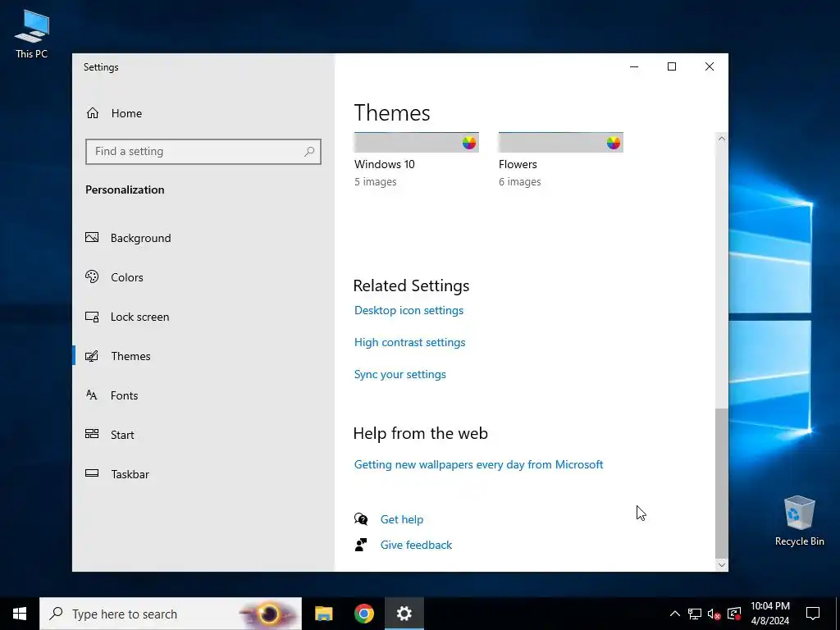The width and height of the screenshot is (840, 630).
Task: Select Themes in the sidebar
Action: (130, 356)
